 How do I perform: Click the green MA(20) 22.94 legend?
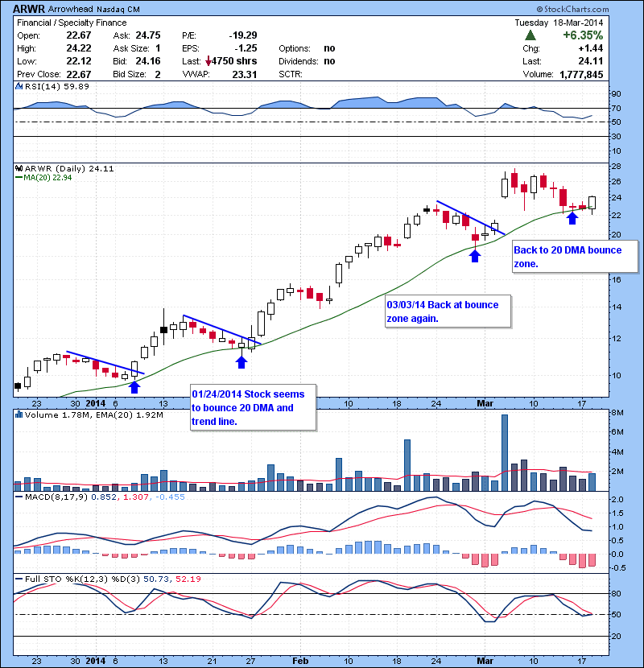pyautogui.click(x=43, y=178)
